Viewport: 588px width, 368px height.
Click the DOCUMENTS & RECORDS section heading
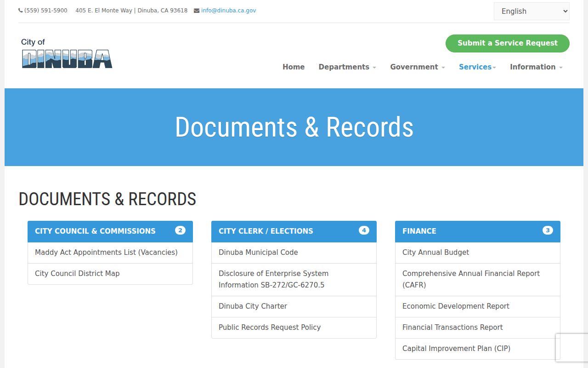(107, 199)
